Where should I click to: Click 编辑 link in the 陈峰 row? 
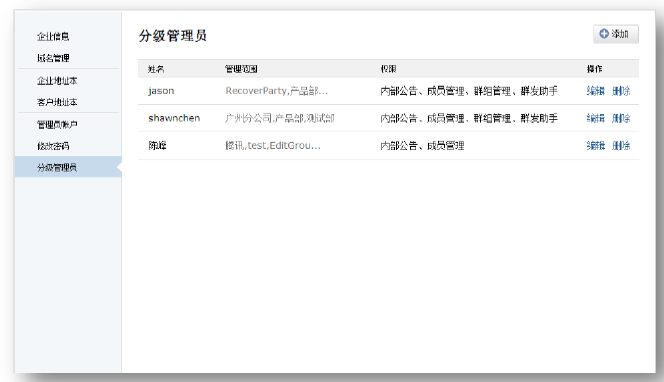(595, 146)
